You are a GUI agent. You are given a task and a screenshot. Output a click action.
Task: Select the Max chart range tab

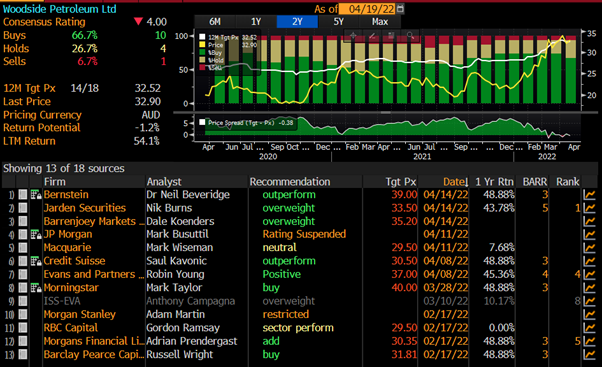380,22
